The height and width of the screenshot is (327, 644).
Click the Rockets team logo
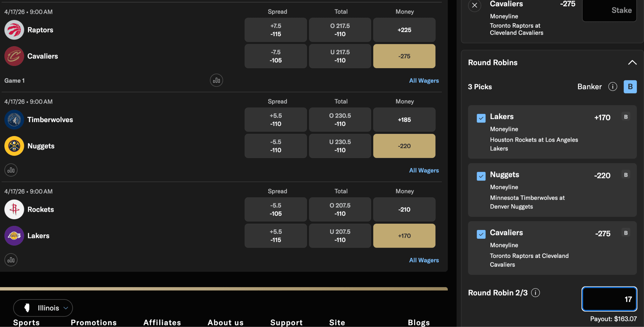(14, 210)
